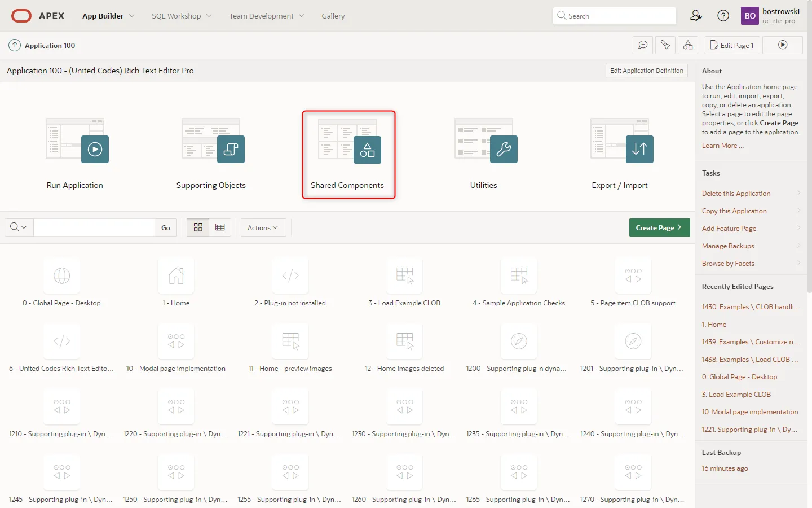Expand the App Builder menu

point(108,16)
